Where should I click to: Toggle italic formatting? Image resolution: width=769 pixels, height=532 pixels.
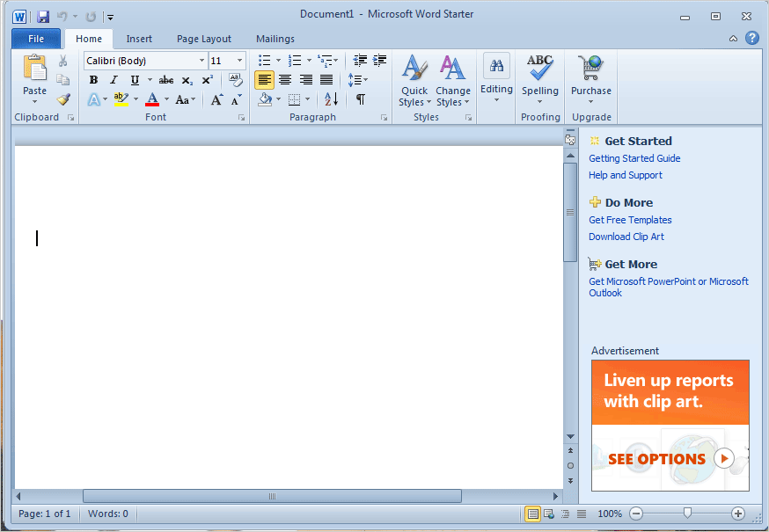[114, 80]
